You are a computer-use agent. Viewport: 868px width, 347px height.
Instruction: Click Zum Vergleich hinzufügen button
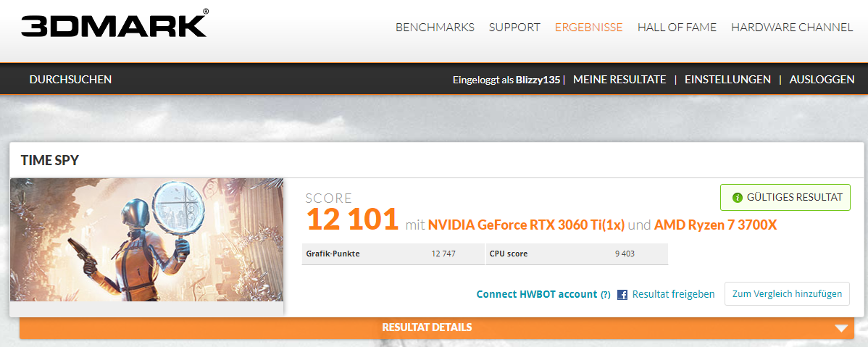coord(787,294)
